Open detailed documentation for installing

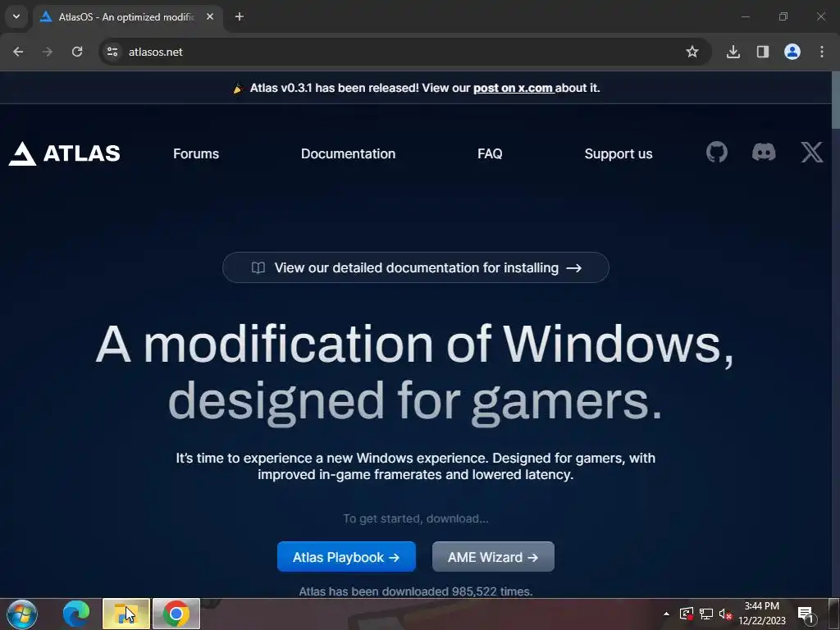coord(416,267)
